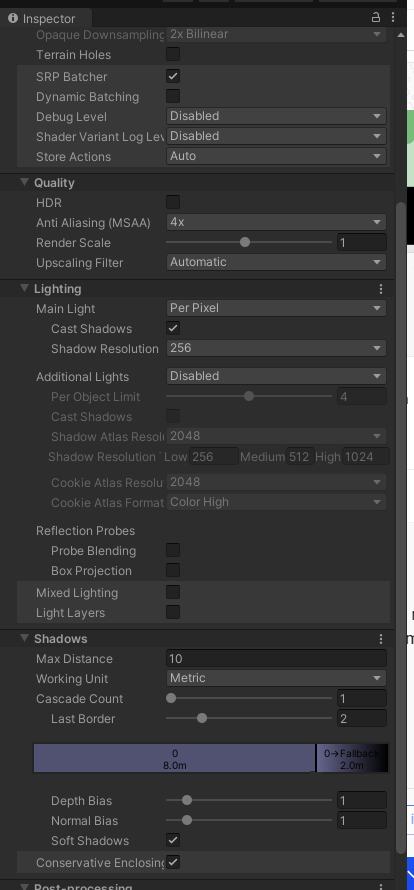The width and height of the screenshot is (414, 890).
Task: Enable the HDR checkbox
Action: [x=173, y=201]
